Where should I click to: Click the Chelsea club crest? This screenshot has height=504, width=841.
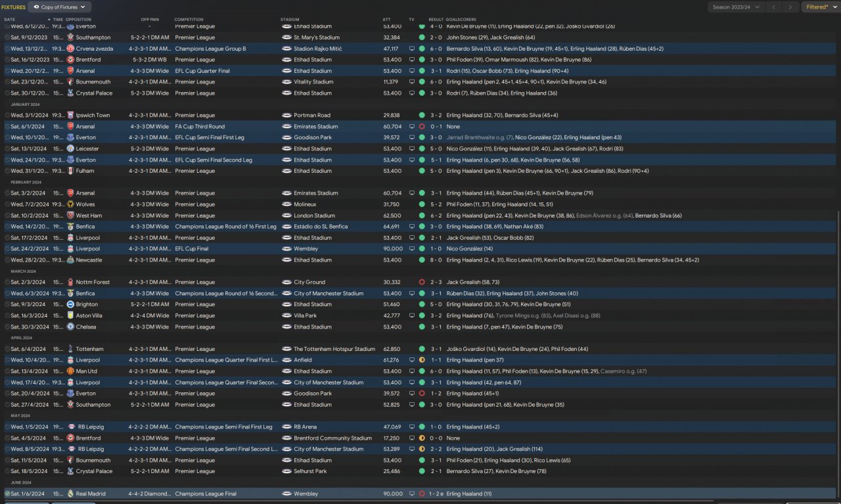pyautogui.click(x=70, y=327)
